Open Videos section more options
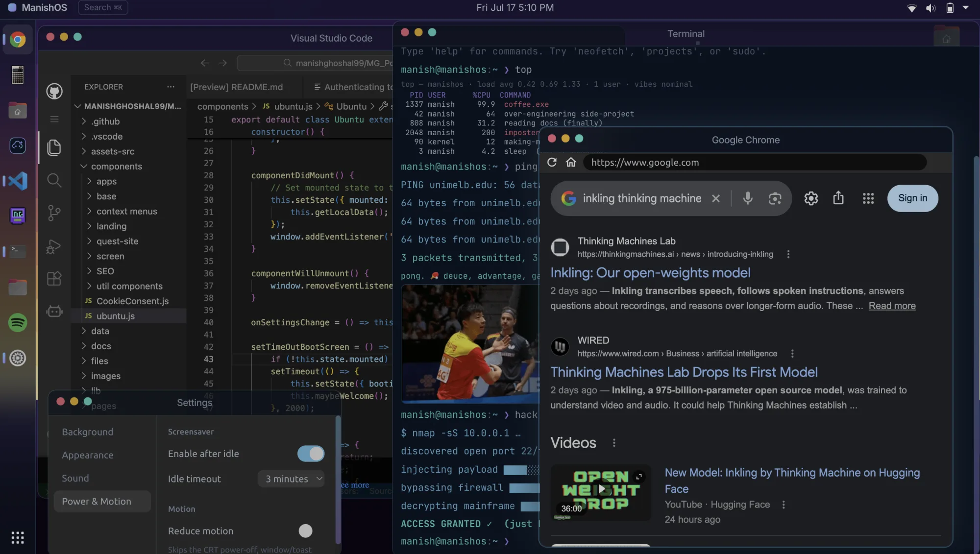This screenshot has width=980, height=554. click(x=614, y=443)
